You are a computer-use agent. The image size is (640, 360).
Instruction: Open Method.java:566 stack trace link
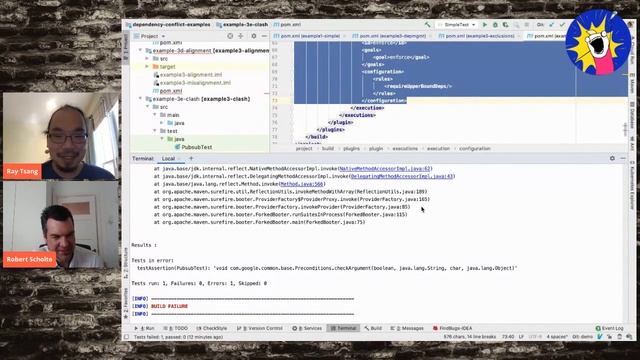(302, 184)
